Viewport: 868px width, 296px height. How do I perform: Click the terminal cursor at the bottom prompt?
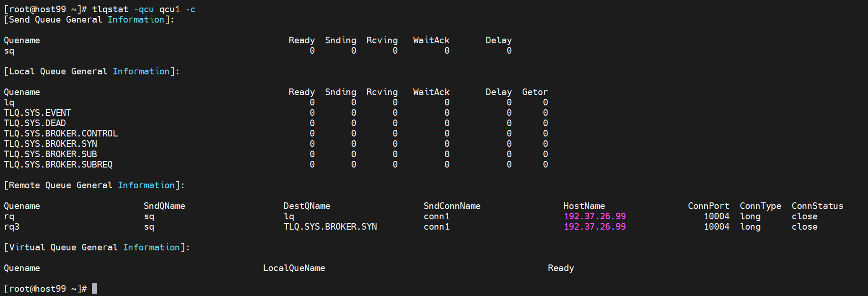94,288
